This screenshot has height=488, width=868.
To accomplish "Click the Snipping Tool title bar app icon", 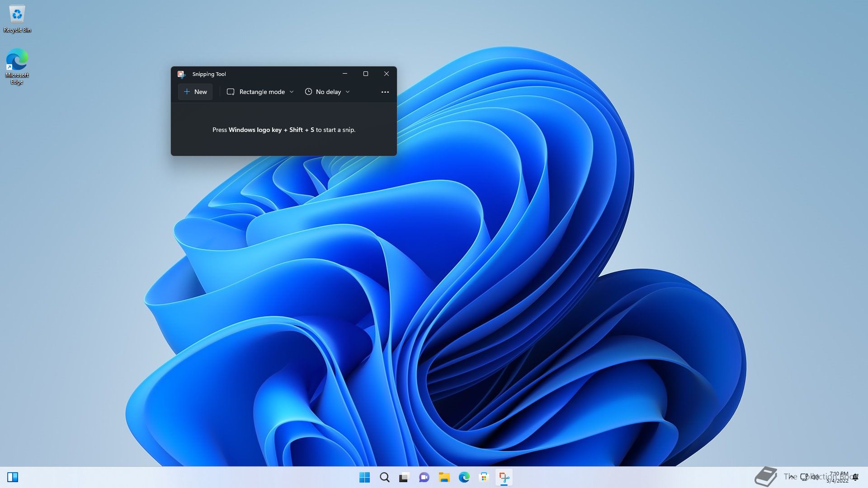I will pos(181,74).
